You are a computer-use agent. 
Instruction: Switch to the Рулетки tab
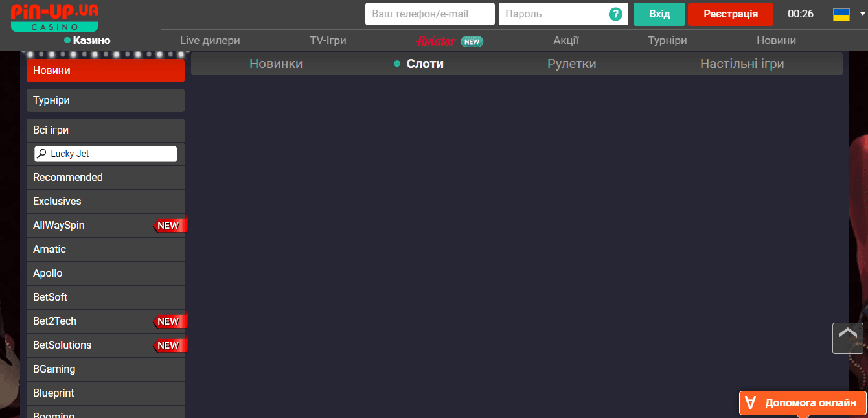[571, 64]
